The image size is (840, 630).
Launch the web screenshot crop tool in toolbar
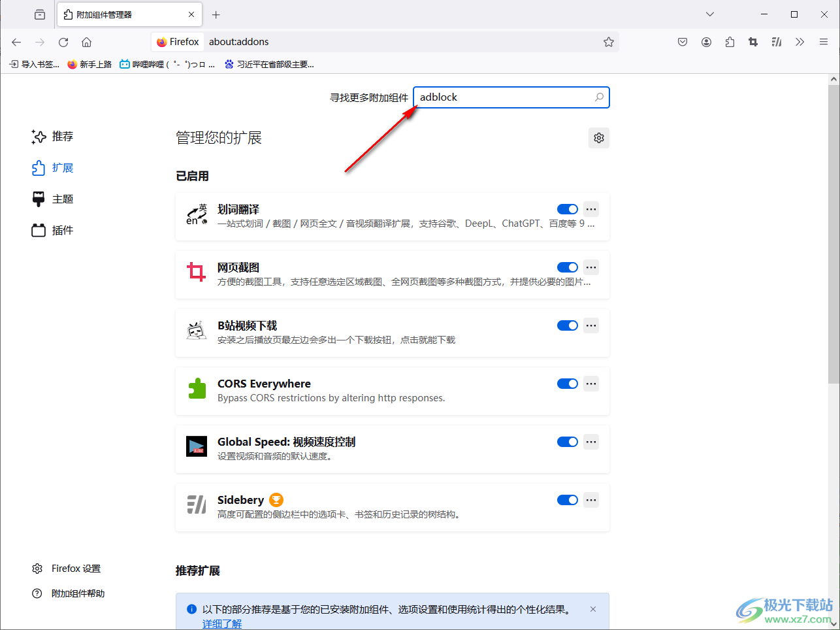(753, 42)
